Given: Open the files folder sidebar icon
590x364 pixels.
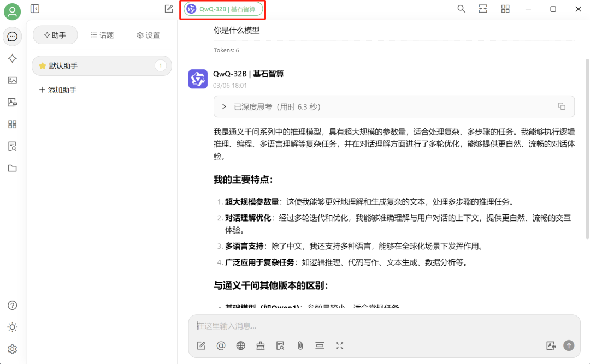Looking at the screenshot, I should 13,168.
